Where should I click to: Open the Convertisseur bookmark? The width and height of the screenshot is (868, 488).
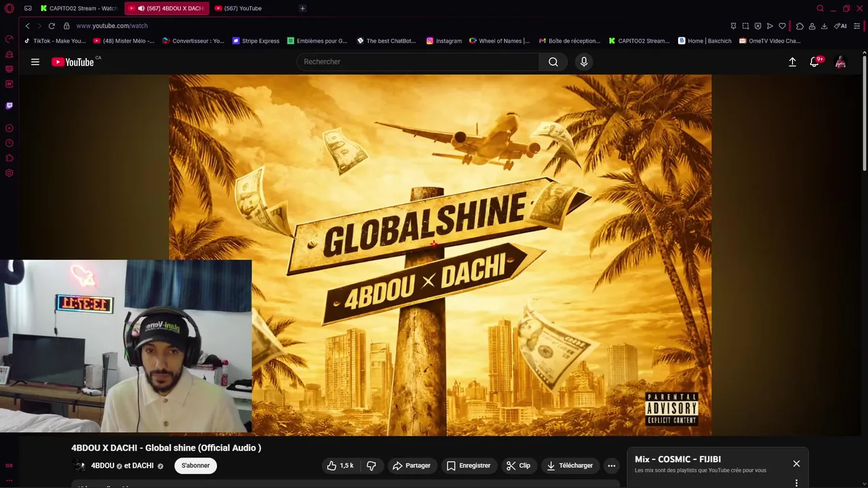tap(193, 41)
